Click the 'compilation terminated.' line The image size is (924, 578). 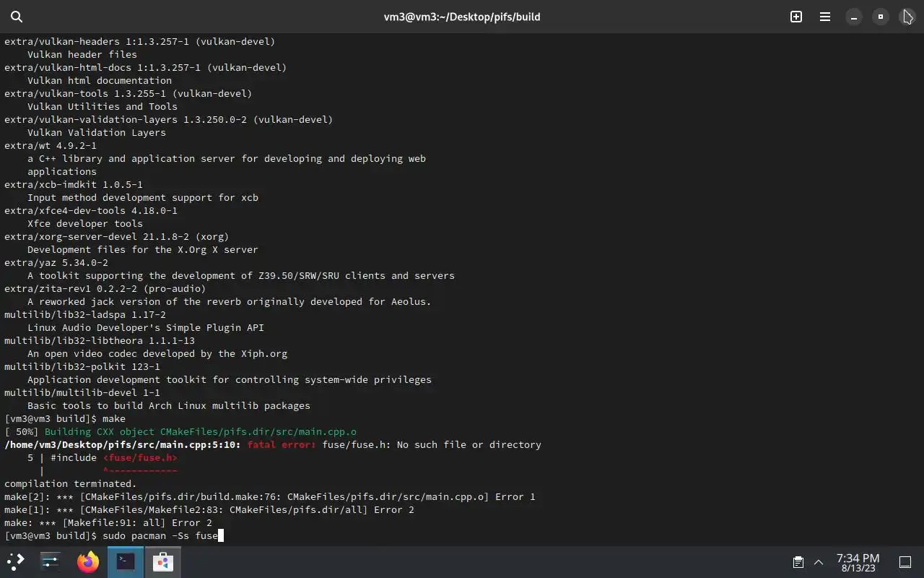point(71,483)
